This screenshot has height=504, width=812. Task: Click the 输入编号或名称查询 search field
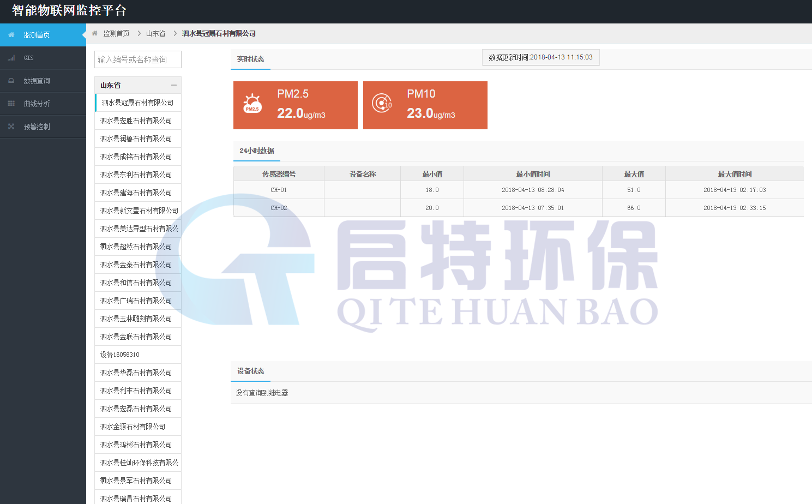(138, 59)
